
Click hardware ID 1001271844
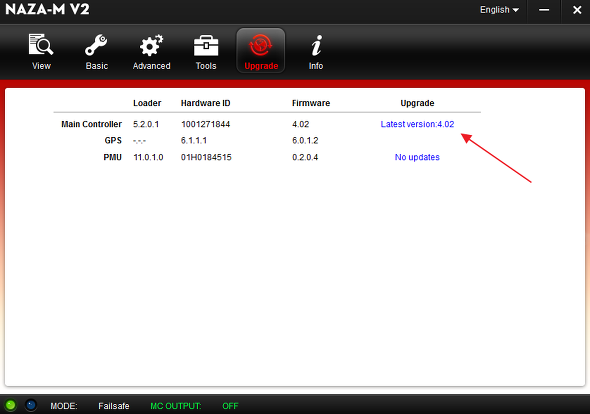205,124
